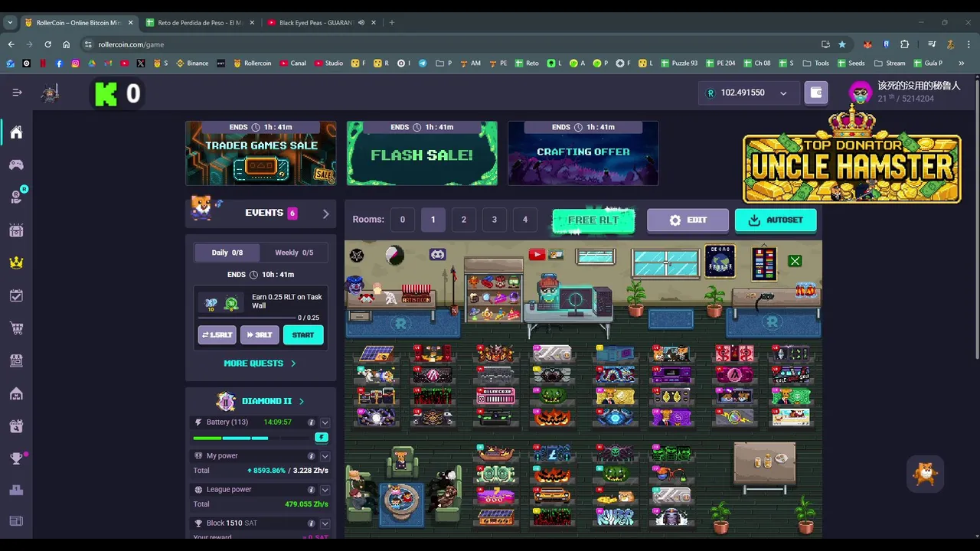Click the Discord icon in the room

tap(438, 254)
